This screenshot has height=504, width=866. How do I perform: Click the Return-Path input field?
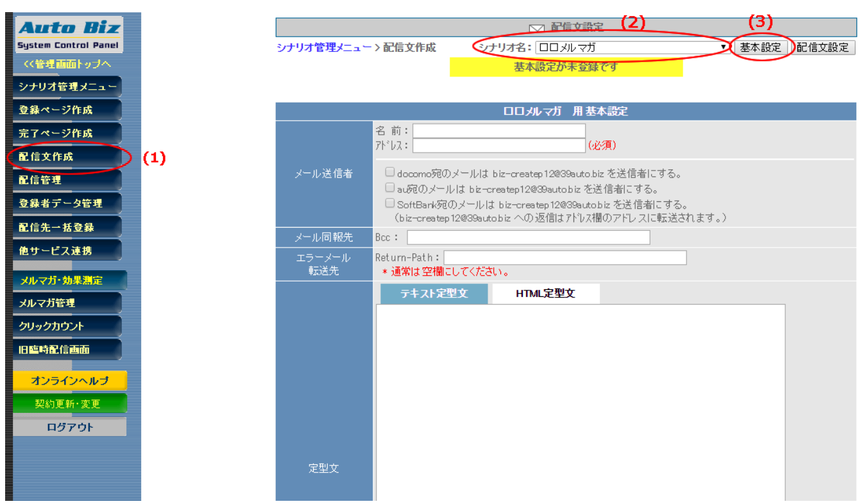[565, 258]
